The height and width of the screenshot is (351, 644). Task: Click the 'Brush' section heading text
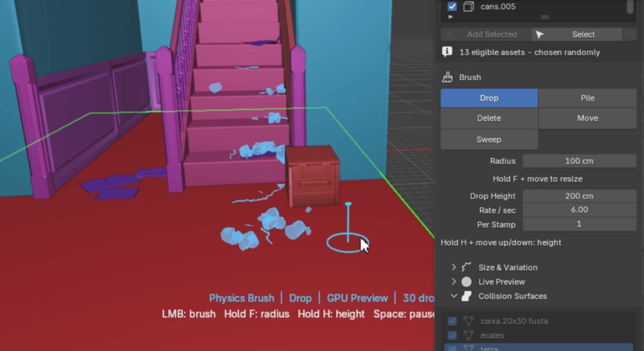[470, 77]
